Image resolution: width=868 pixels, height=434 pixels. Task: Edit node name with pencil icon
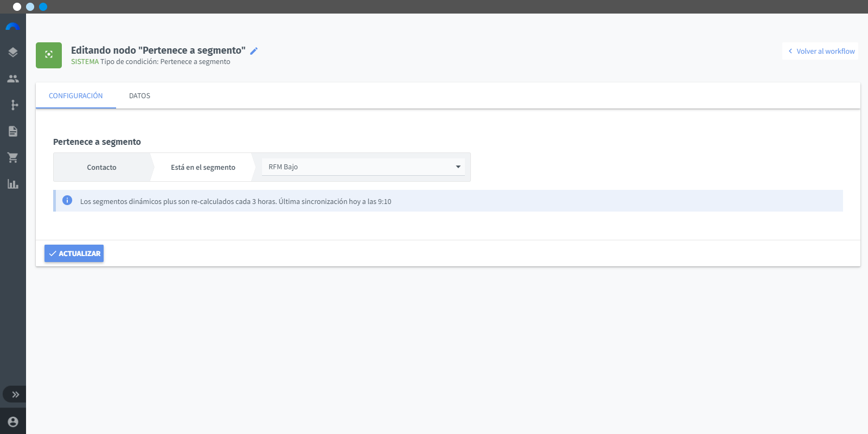[x=254, y=51]
